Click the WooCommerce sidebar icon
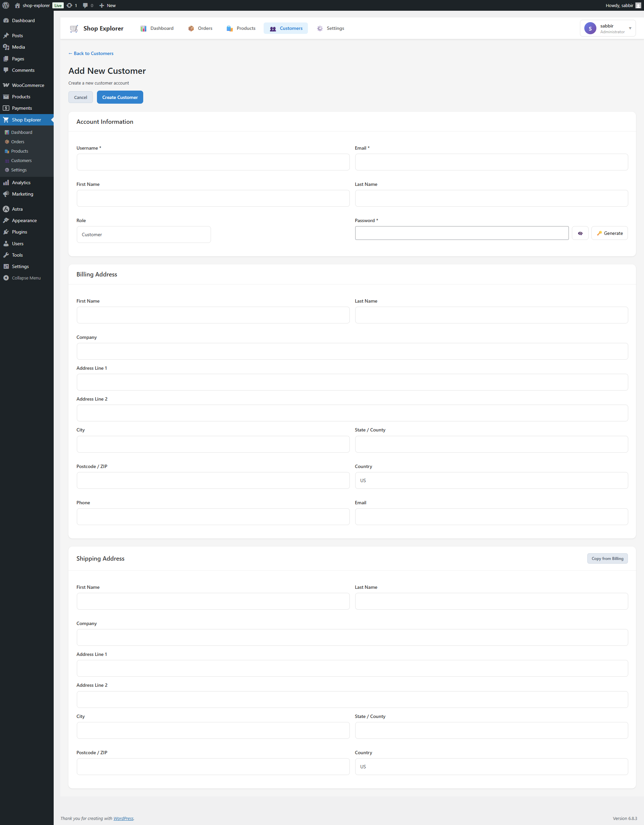 [x=6, y=85]
